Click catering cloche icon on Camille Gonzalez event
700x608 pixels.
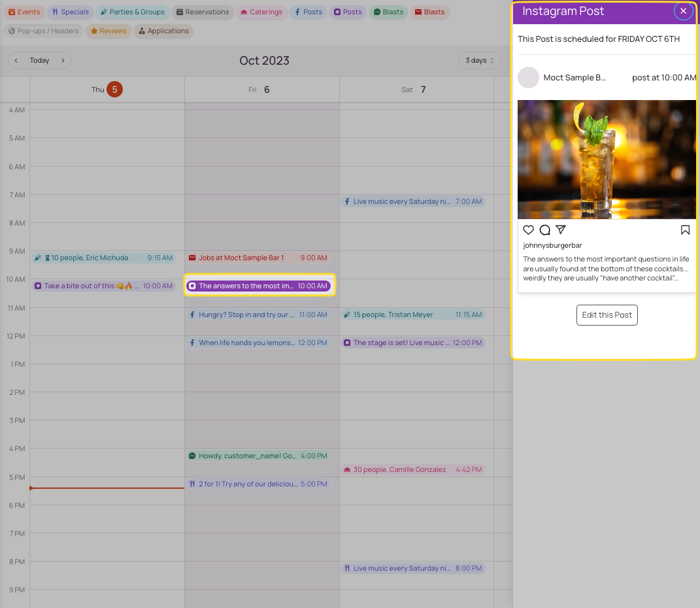pos(347,469)
